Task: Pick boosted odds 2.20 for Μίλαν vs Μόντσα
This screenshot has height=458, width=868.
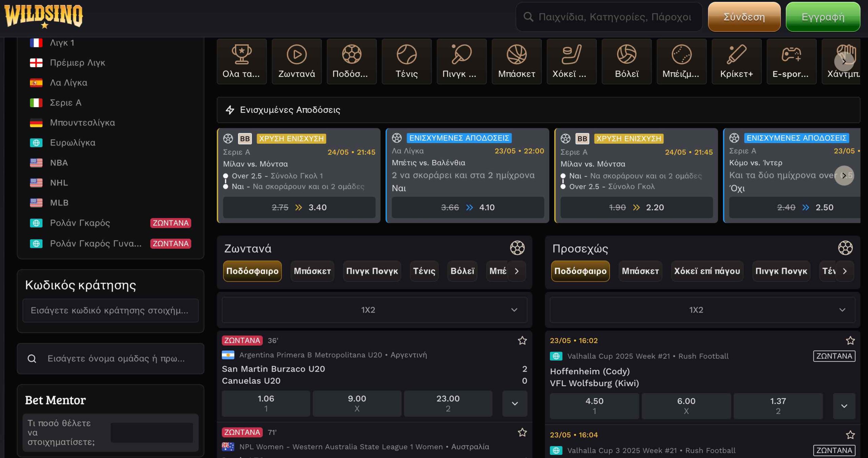Action: coord(636,207)
